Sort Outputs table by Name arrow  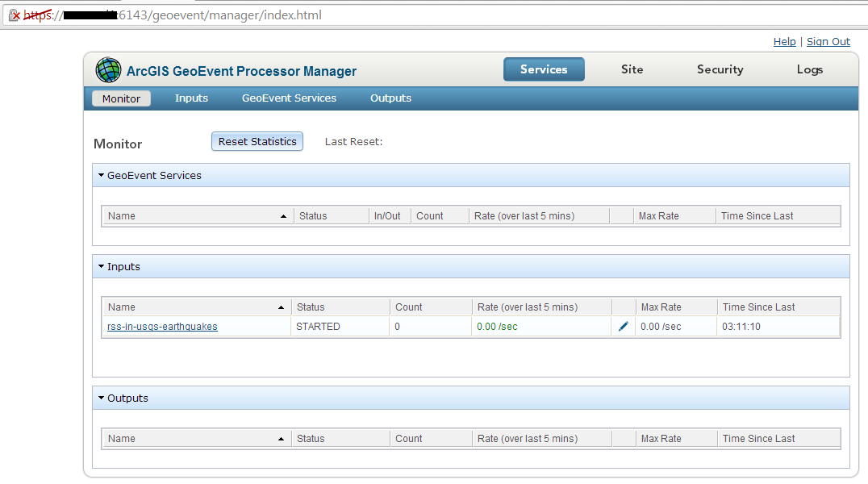pos(282,439)
